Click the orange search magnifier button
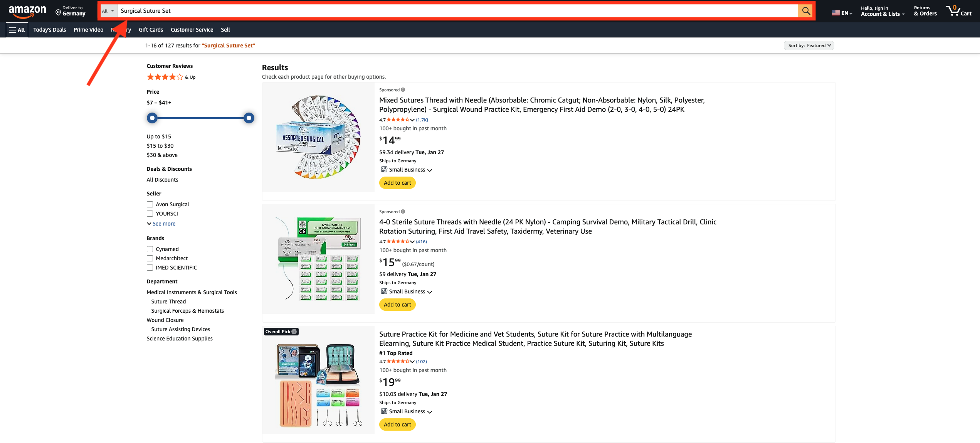Viewport: 980px width, 443px height. (x=806, y=11)
